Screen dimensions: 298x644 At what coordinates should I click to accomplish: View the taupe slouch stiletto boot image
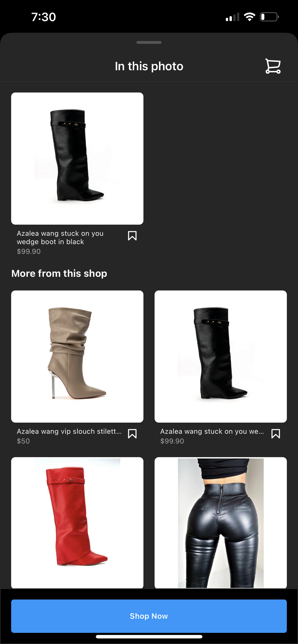[x=77, y=357]
